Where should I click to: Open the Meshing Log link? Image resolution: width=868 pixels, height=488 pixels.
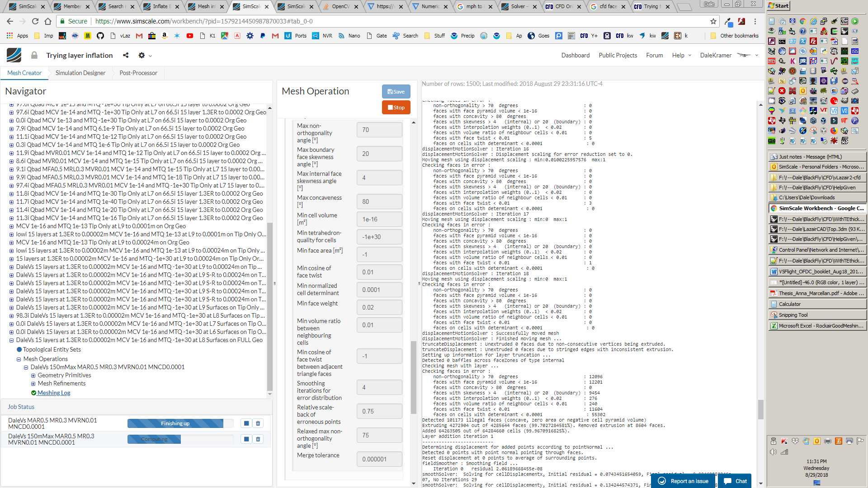click(54, 393)
